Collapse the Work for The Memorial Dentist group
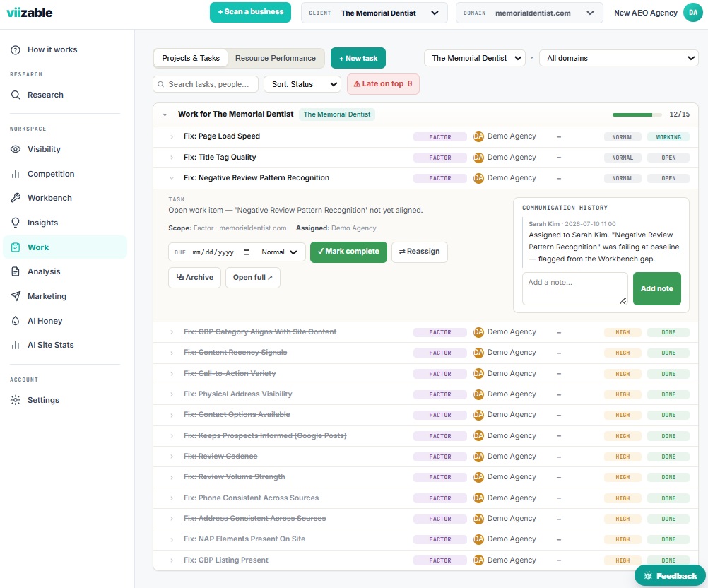The image size is (708, 588). tap(165, 114)
